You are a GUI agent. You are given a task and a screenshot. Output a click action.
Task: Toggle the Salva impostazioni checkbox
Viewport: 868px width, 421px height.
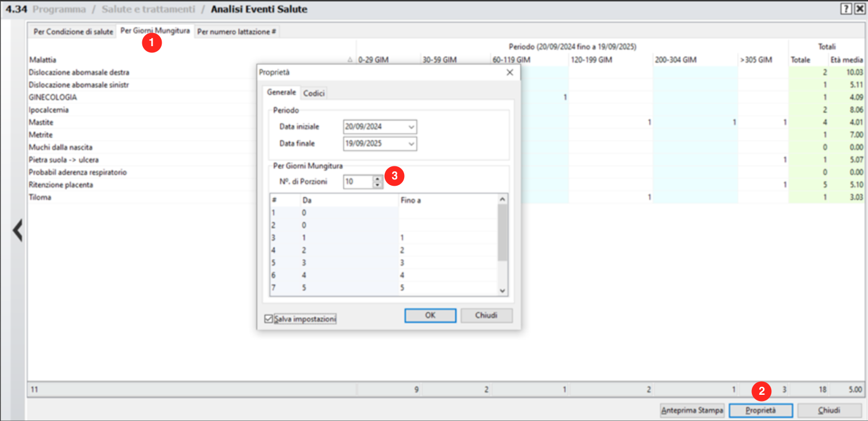click(269, 319)
